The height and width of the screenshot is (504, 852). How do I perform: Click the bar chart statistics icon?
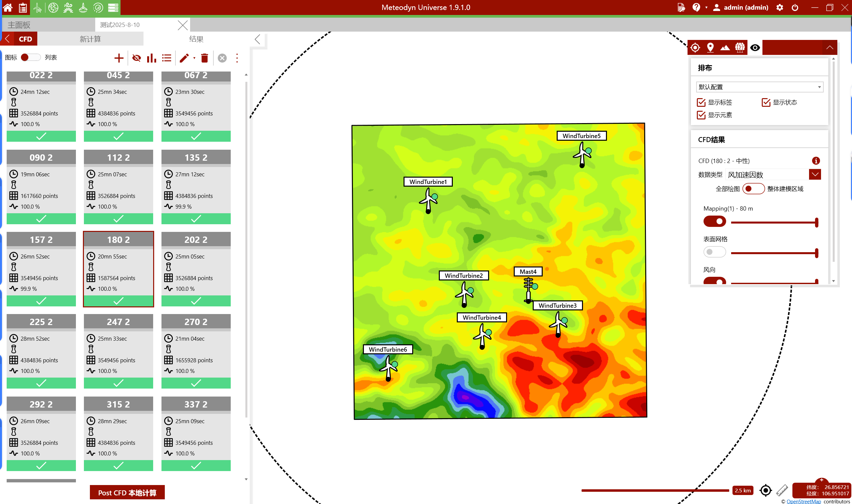pyautogui.click(x=151, y=58)
